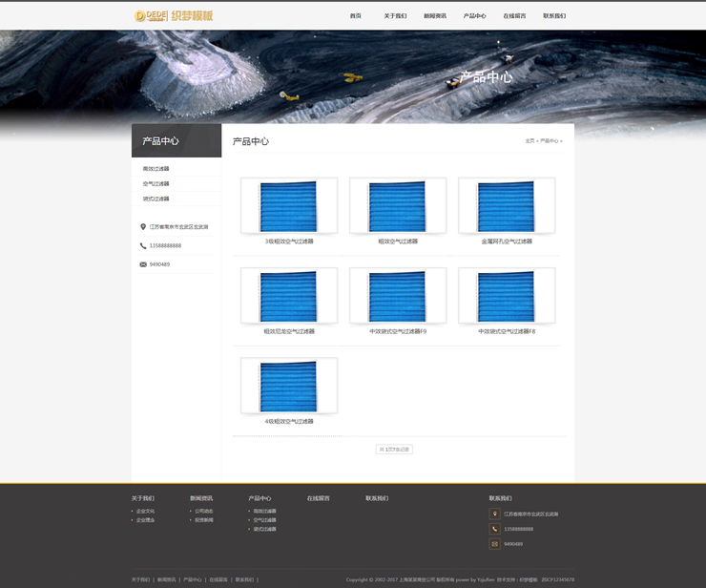
Task: View the 金属网孔空气过滤器 product image
Action: 507,206
